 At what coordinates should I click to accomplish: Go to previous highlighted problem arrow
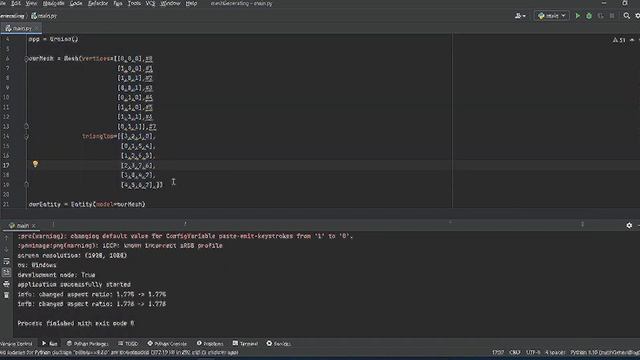click(632, 40)
